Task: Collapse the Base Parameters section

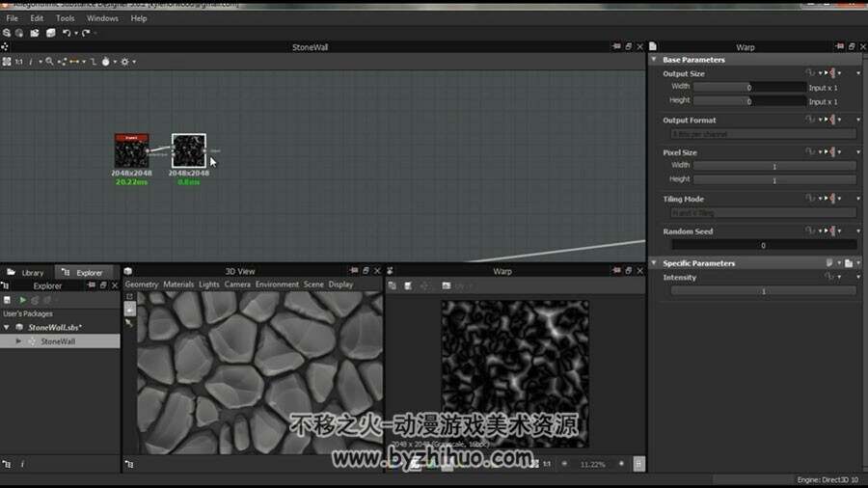Action: (654, 59)
